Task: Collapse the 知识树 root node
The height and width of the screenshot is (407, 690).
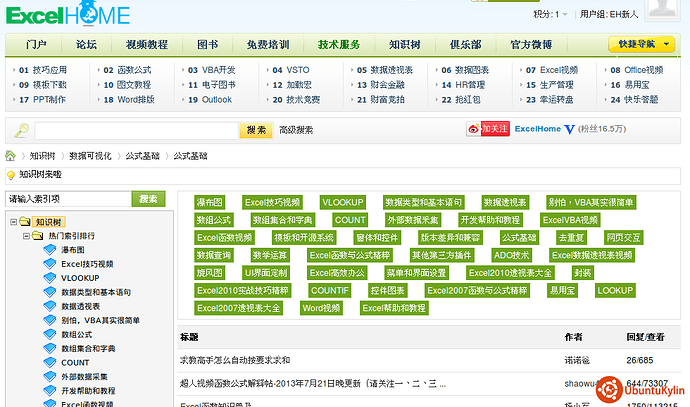Action: click(x=13, y=222)
